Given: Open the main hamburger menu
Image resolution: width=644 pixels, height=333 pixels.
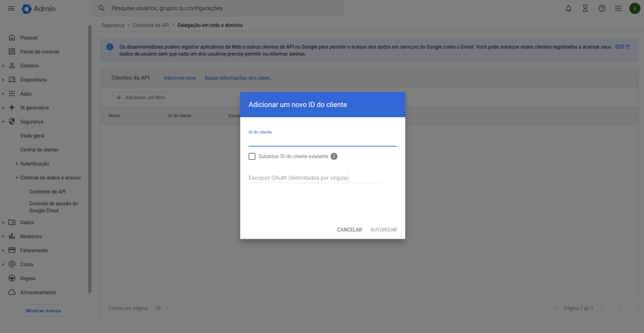Looking at the screenshot, I should click(11, 9).
